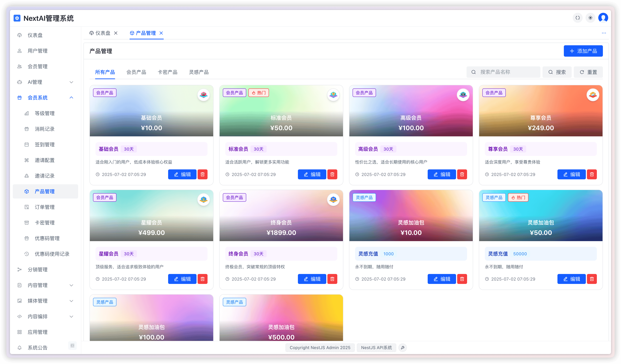The height and width of the screenshot is (364, 621).
Task: Open 签到管理 submenu item
Action: pos(45,144)
